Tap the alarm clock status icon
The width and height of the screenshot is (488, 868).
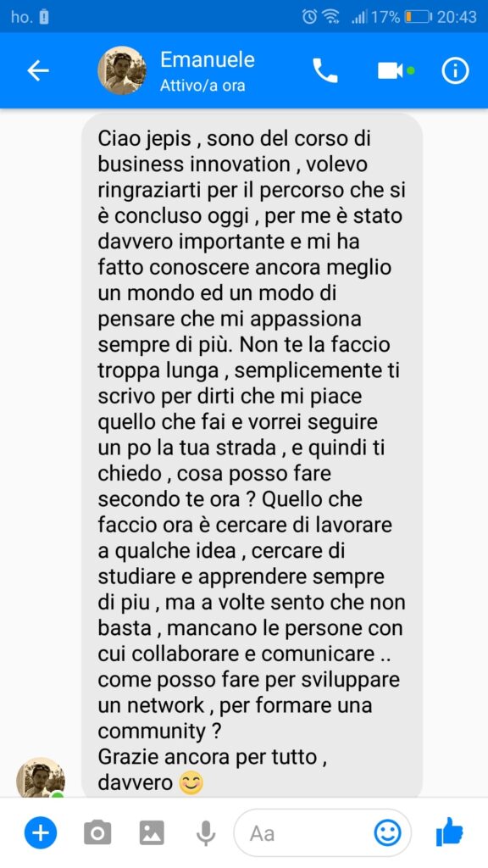click(310, 17)
